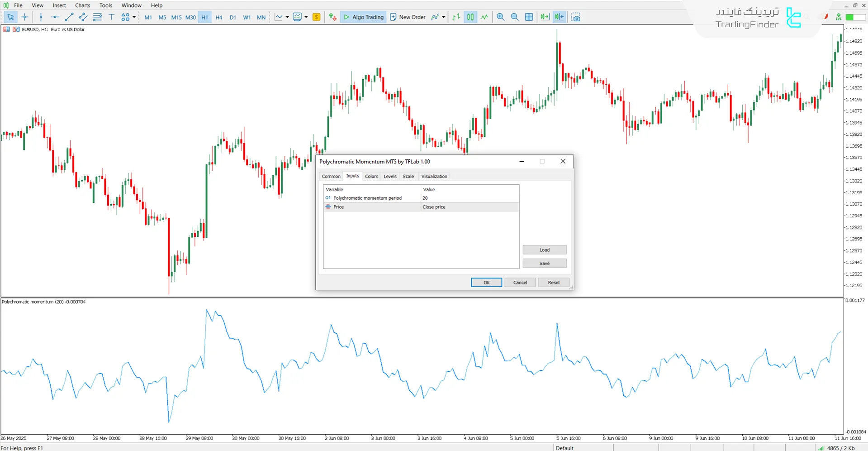Select the Crosshair tool

tap(25, 17)
